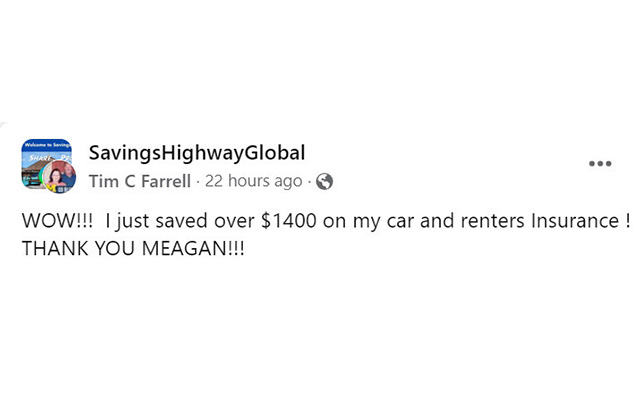Viewport: 633px width, 398px height.
Task: Click the globe public-privacy icon
Action: point(324,181)
